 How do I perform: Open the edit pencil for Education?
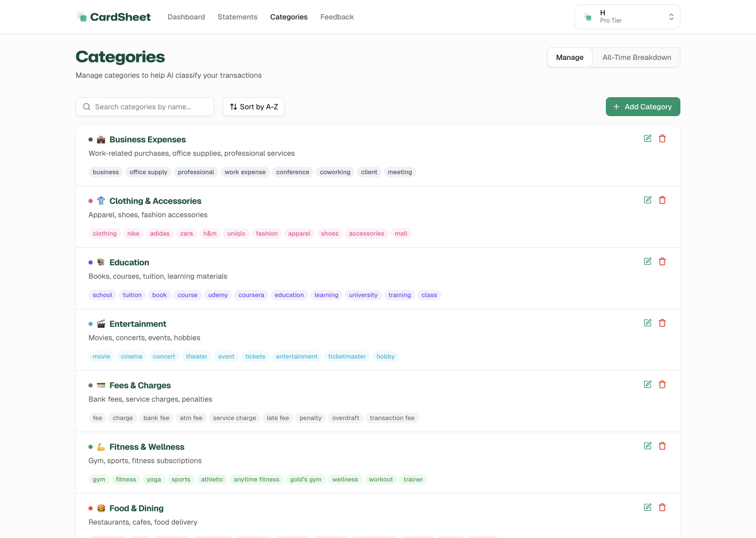pyautogui.click(x=647, y=261)
